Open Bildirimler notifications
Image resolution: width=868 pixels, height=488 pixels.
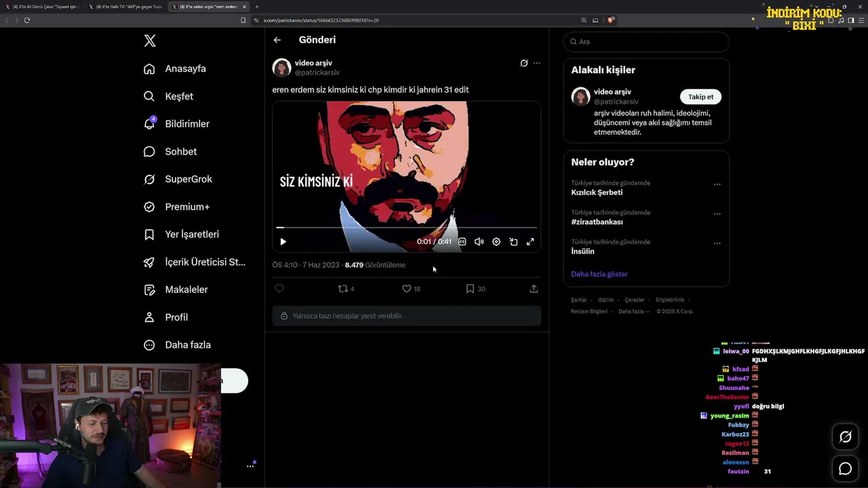coord(177,124)
